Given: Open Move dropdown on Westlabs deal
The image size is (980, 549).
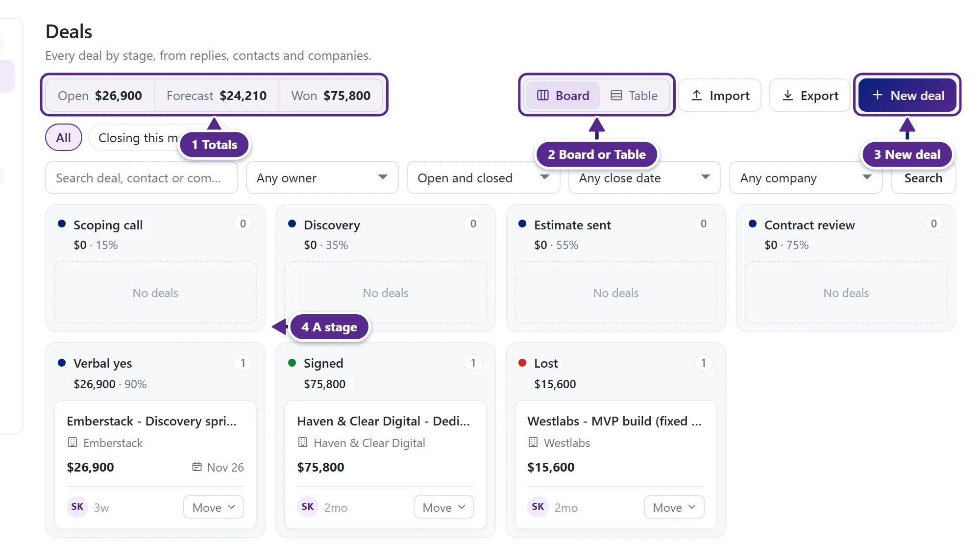Looking at the screenshot, I should (x=674, y=507).
